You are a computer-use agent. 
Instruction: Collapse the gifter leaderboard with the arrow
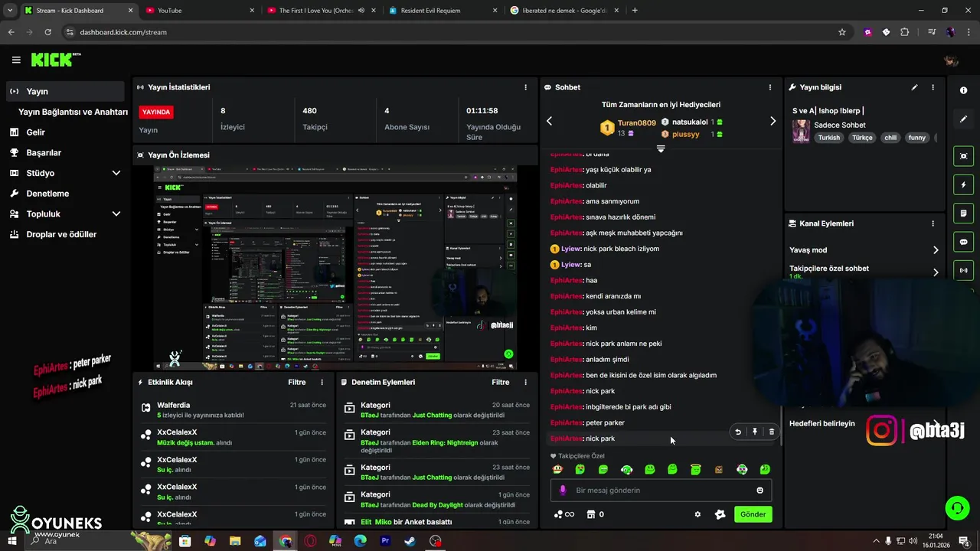(x=661, y=148)
